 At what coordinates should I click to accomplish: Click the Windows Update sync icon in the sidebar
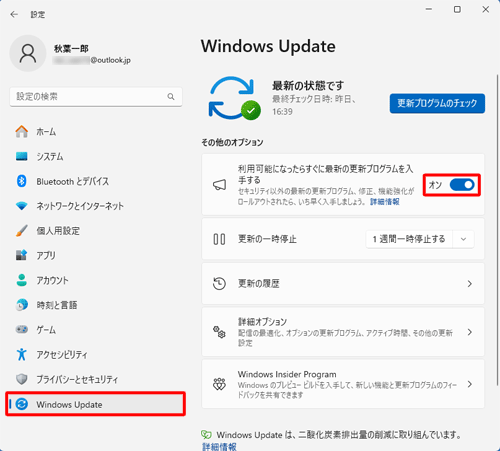pos(22,404)
